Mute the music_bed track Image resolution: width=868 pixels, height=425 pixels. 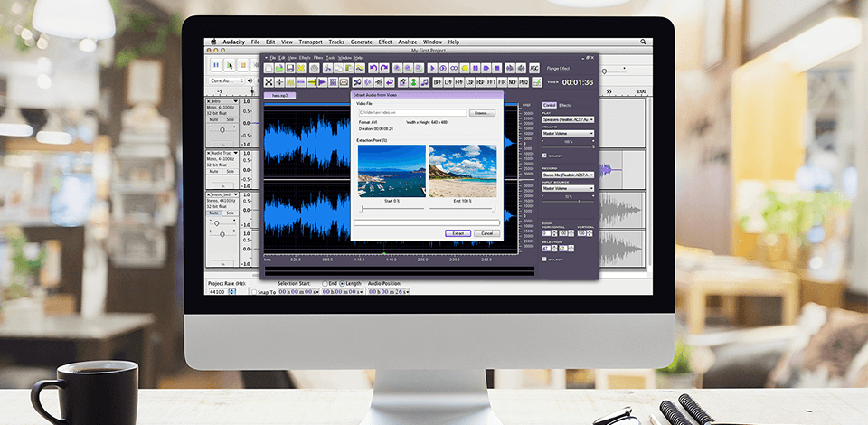(213, 213)
